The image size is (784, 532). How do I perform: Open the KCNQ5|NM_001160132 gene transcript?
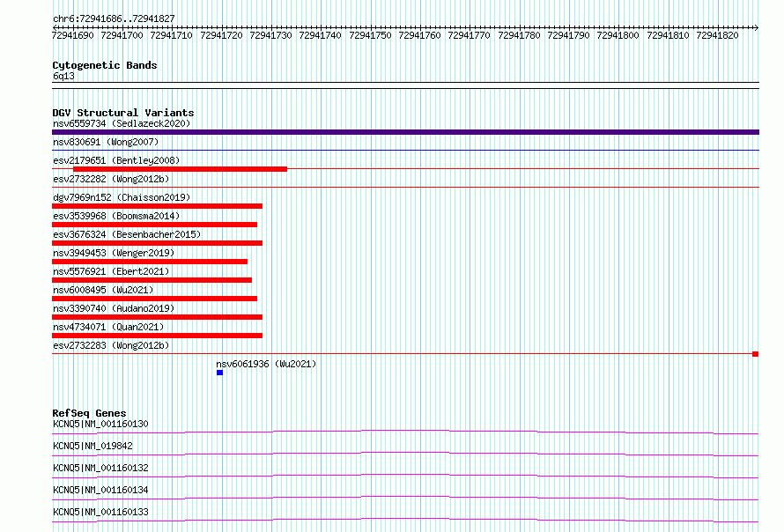coord(100,468)
